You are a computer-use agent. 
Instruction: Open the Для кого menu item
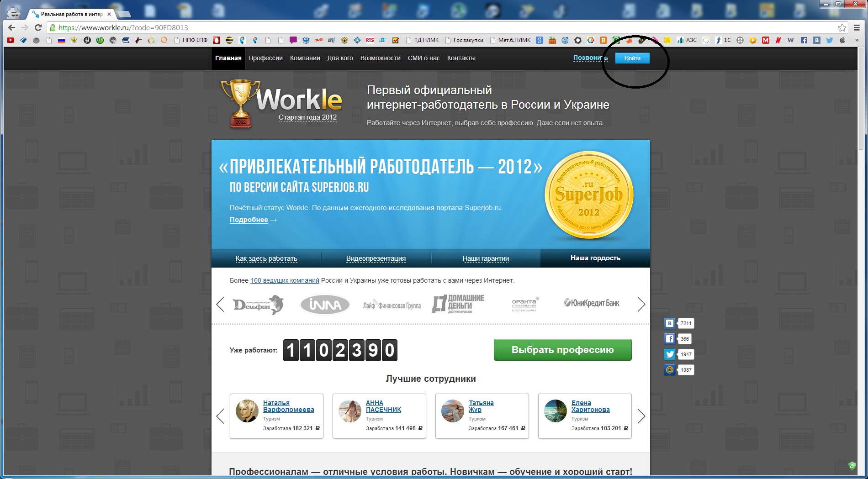(340, 58)
